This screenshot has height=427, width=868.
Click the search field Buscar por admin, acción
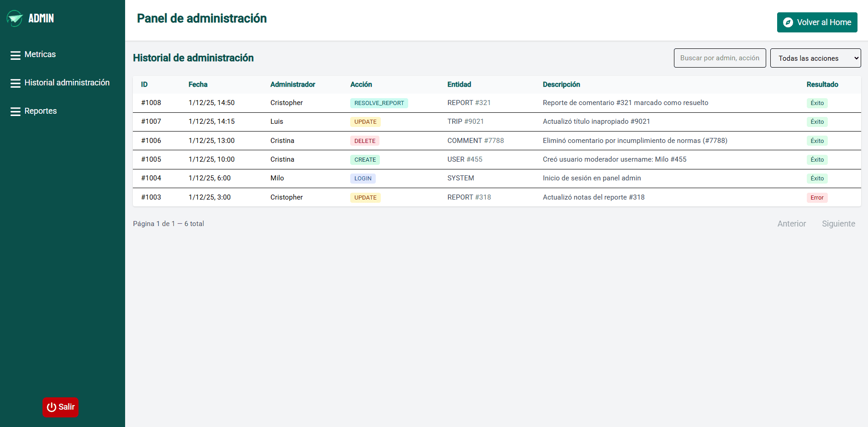click(720, 58)
